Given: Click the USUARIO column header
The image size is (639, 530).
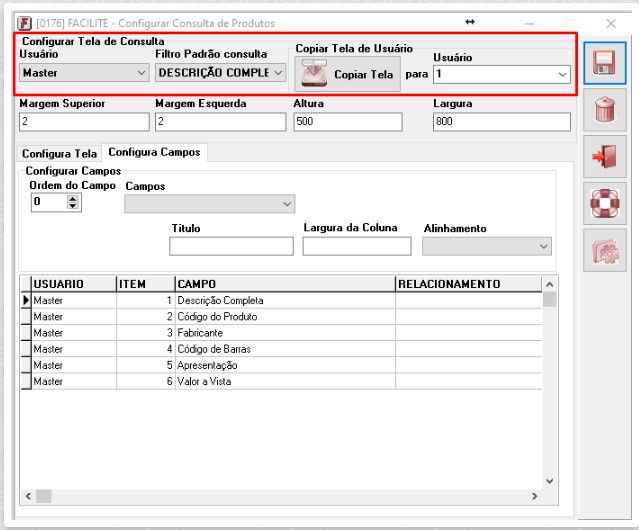Looking at the screenshot, I should [74, 284].
